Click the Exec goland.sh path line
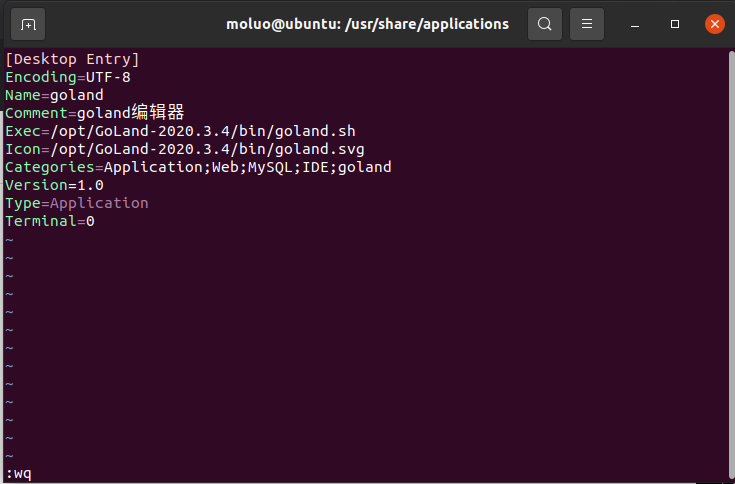 180,131
